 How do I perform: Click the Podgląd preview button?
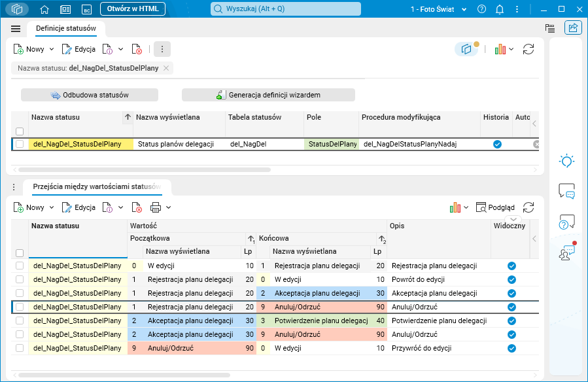tap(496, 207)
